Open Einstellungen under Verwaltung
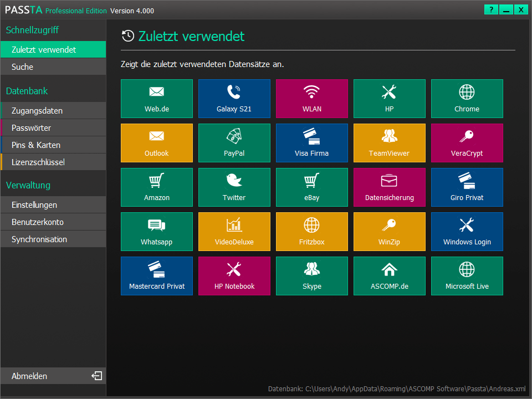 click(53, 205)
